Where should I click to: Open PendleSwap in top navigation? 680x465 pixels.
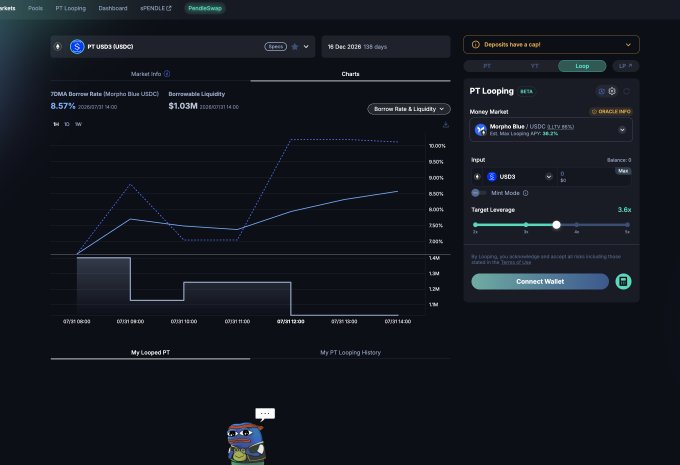click(x=205, y=8)
